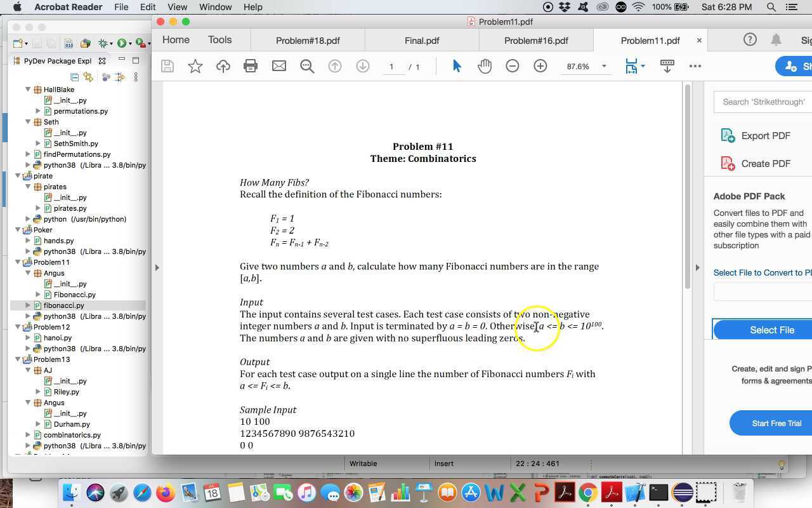Switch to the Final.pdf tab
The image size is (812, 508).
(422, 40)
